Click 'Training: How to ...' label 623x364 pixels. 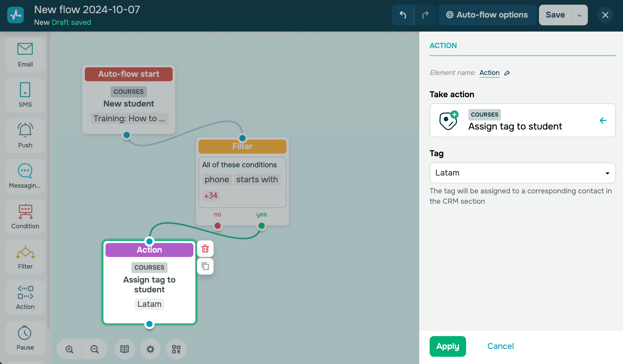tap(130, 119)
